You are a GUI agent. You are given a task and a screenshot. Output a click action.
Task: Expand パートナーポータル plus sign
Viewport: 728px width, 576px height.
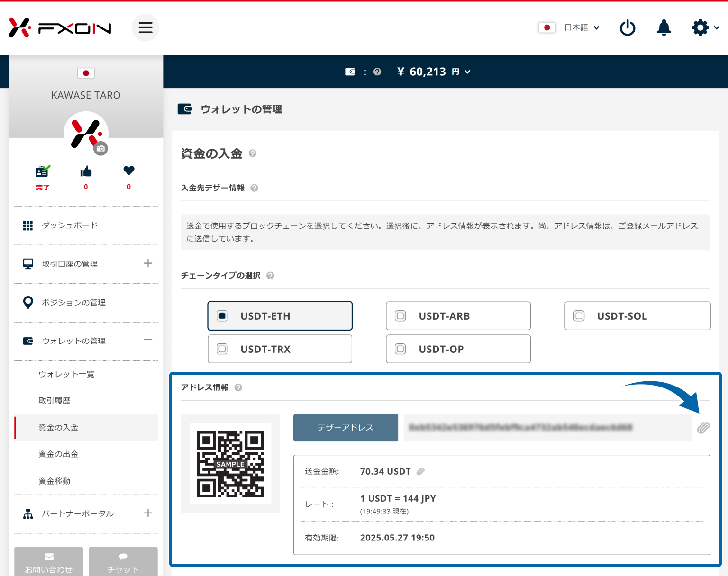tap(148, 513)
